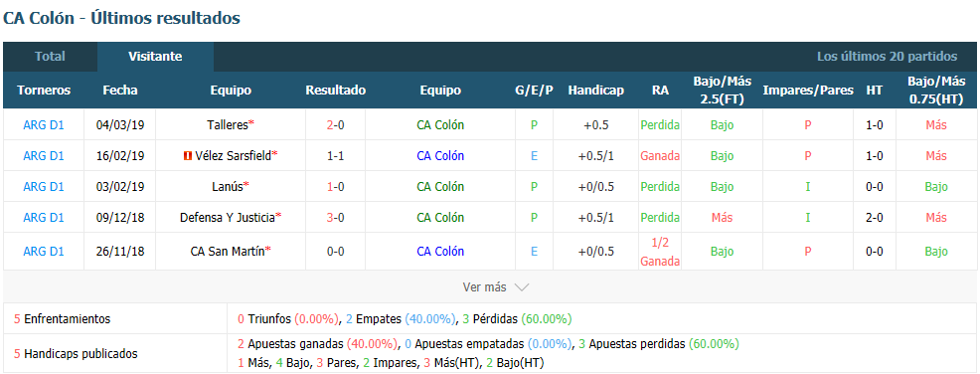Select the Visitante tab
This screenshot has height=374, width=980.
pyautogui.click(x=155, y=57)
